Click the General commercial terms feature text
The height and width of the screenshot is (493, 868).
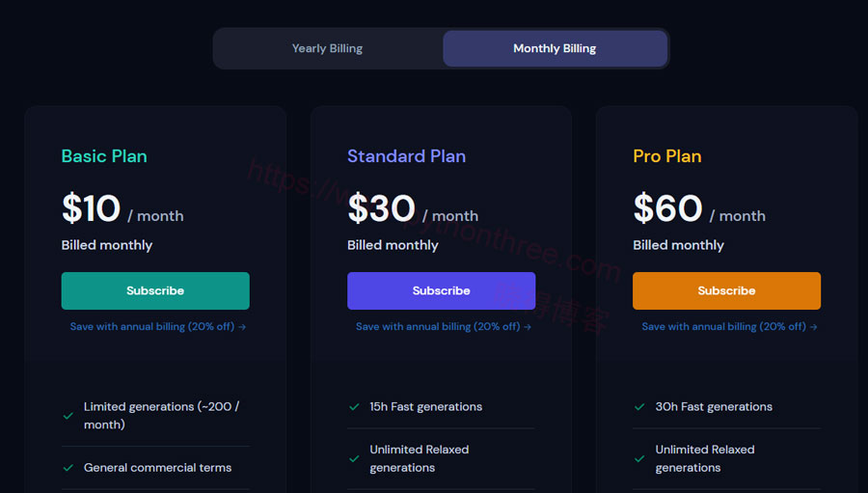pyautogui.click(x=158, y=468)
